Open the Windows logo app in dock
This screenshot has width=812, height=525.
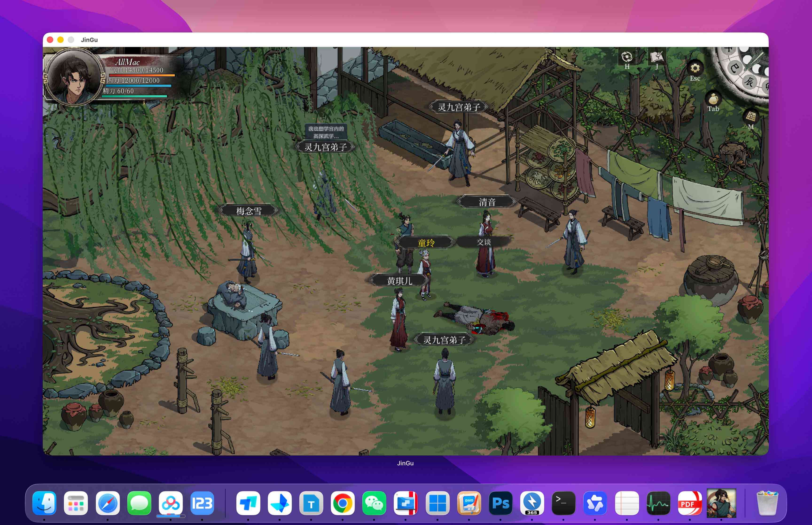tap(437, 503)
